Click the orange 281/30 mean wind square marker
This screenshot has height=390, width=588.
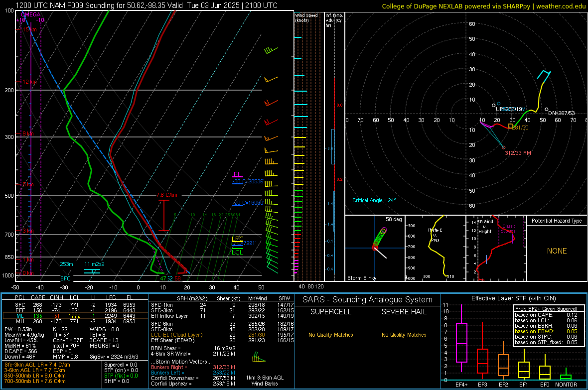[510, 126]
